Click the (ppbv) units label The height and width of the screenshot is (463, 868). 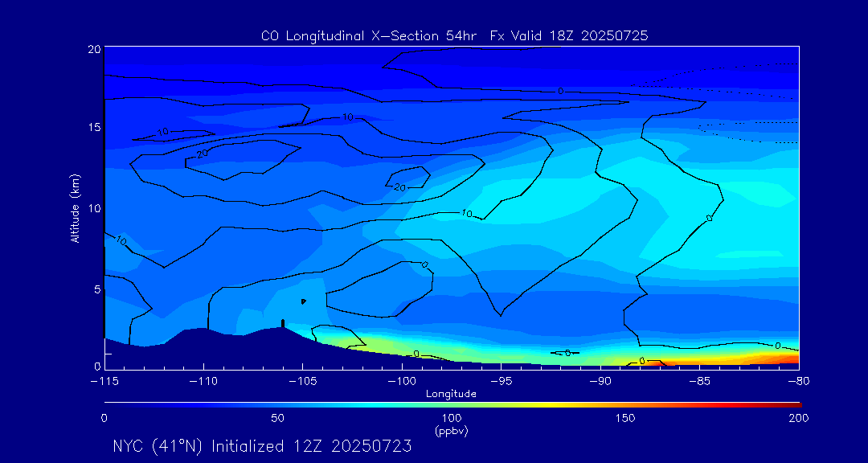(451, 430)
